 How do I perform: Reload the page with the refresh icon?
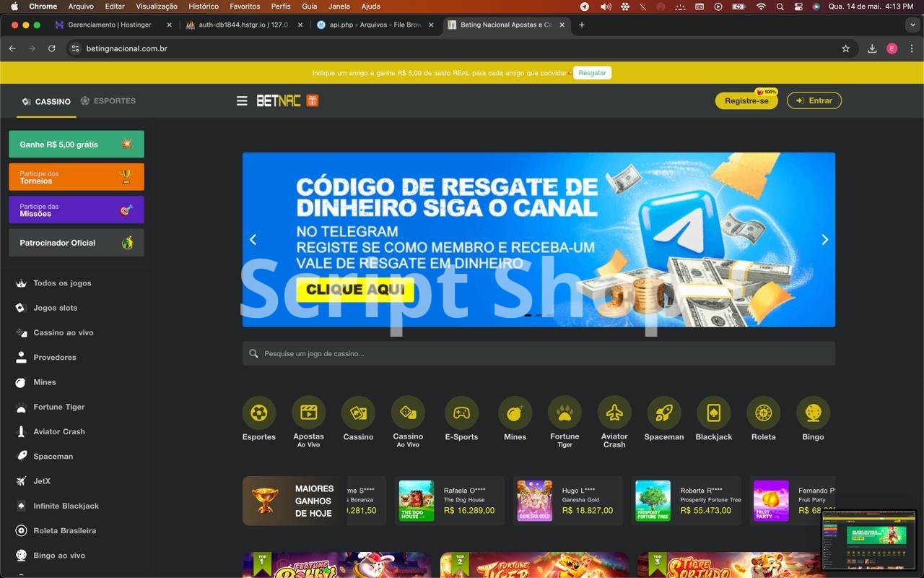[x=52, y=48]
